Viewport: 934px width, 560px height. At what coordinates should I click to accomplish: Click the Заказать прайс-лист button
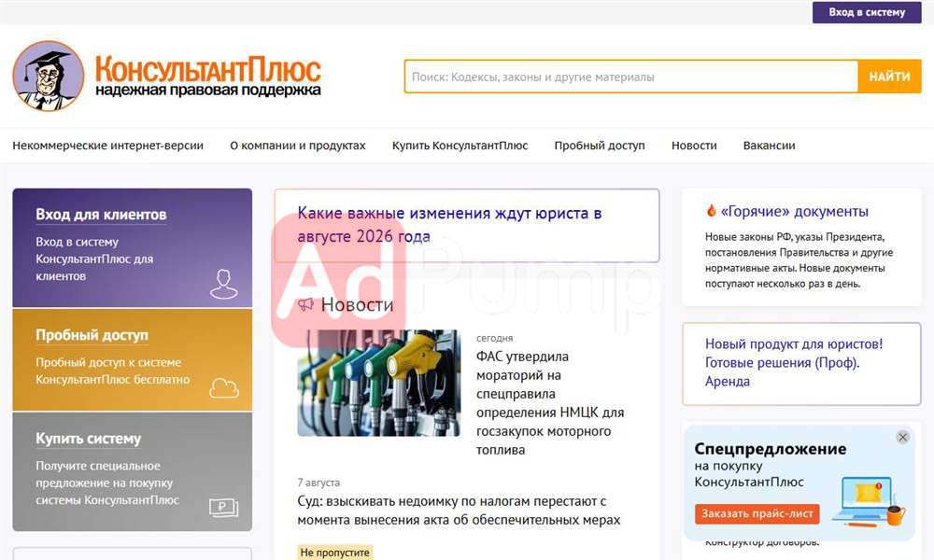(757, 513)
